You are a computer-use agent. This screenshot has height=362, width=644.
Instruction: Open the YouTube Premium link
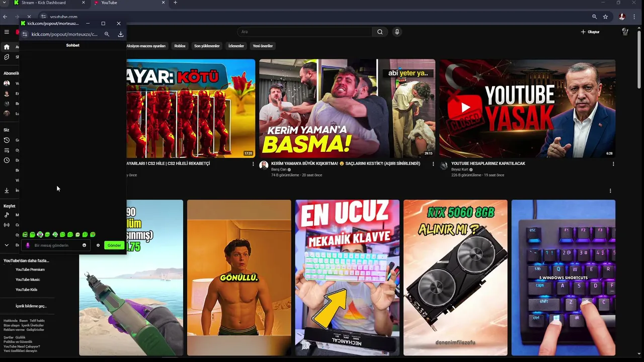point(30,269)
